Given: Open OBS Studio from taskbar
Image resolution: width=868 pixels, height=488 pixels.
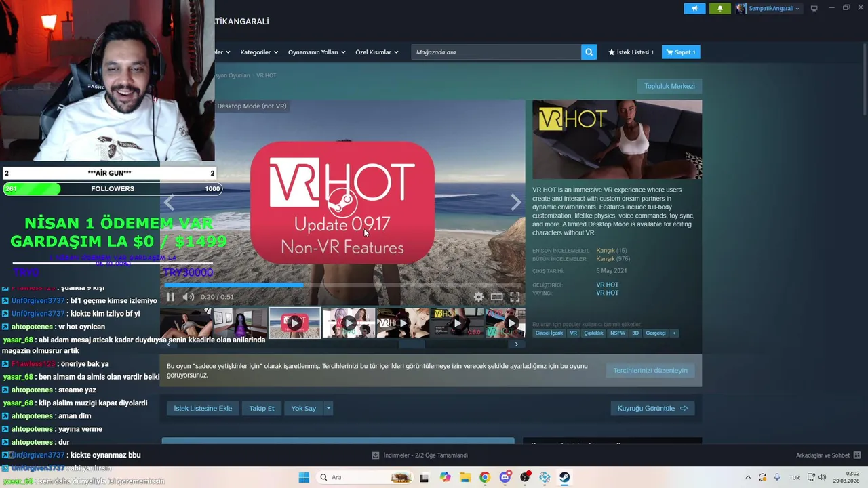Looking at the screenshot, I should coord(525,477).
